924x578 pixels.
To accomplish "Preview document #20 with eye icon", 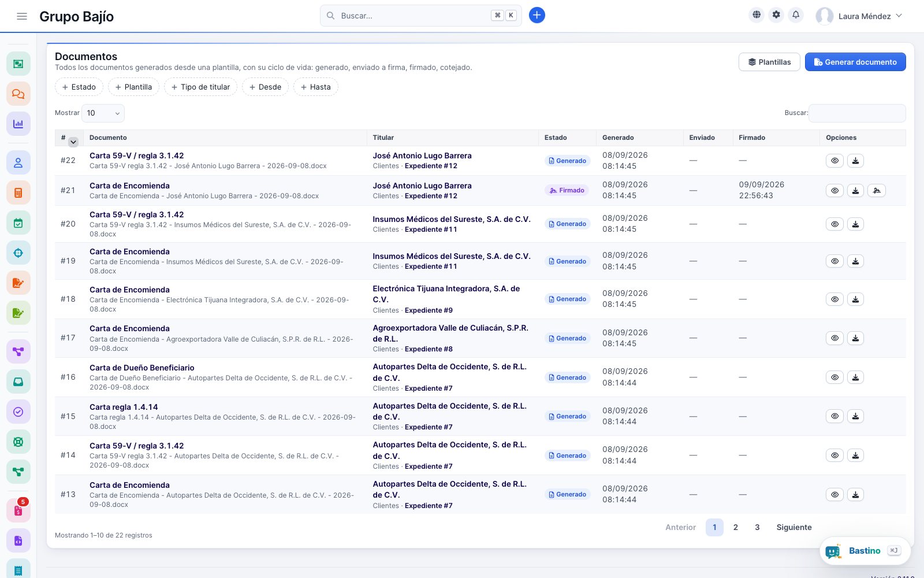I will [834, 224].
